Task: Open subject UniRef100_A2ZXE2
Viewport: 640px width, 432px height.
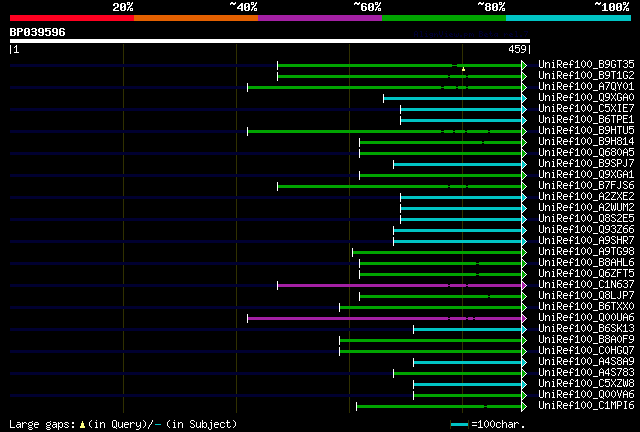Action: 586,196
